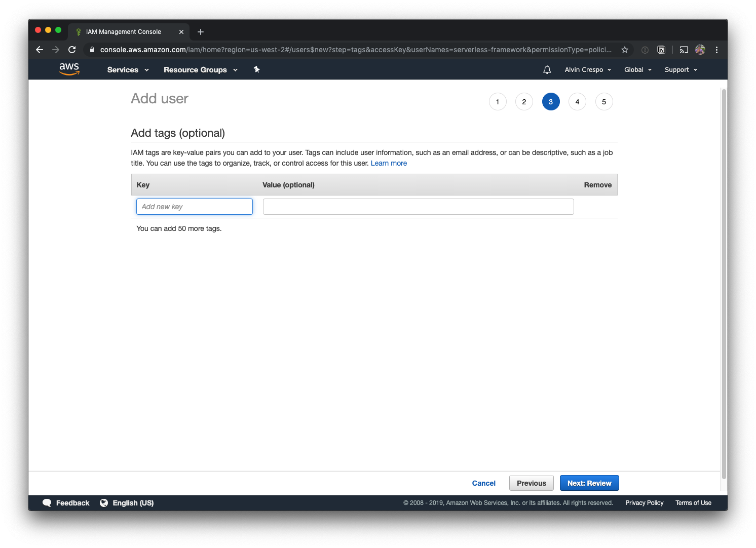Click the Previous button
The image size is (756, 548).
531,483
